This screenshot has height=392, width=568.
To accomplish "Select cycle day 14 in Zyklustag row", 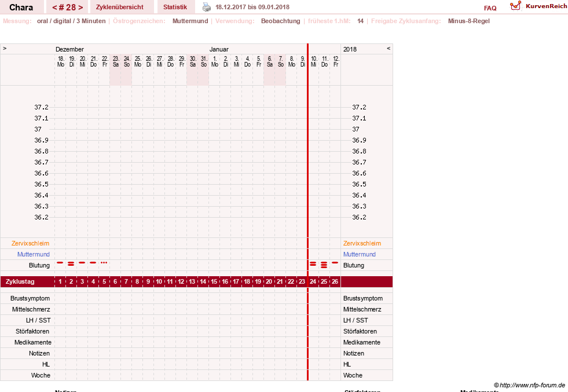I will click(203, 281).
